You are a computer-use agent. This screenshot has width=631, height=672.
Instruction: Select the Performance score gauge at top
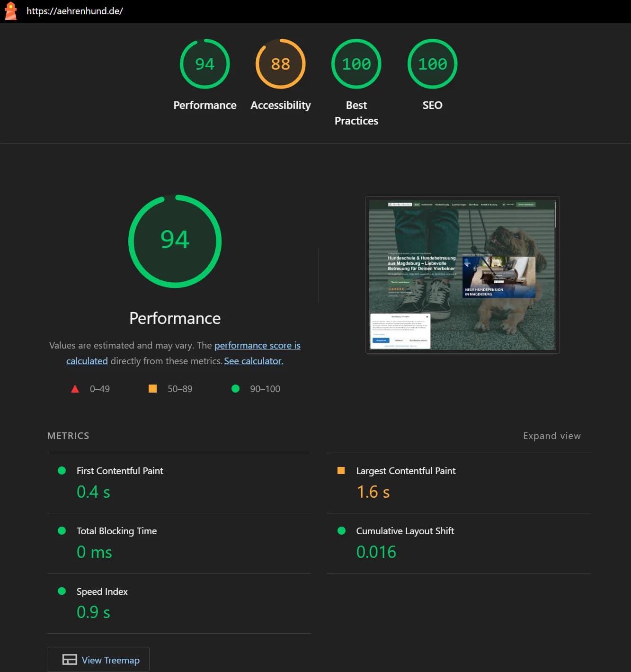(x=204, y=64)
